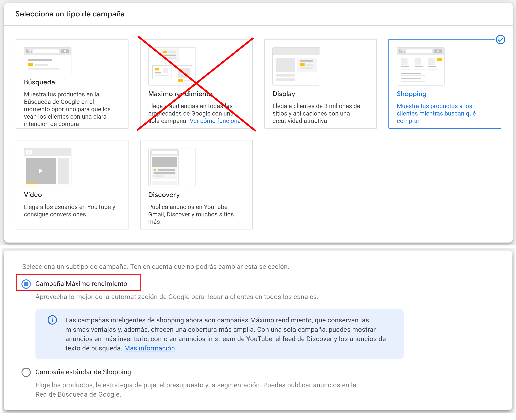Select Campaña Máximo rendimiento radio button
The image size is (516, 420).
(26, 284)
